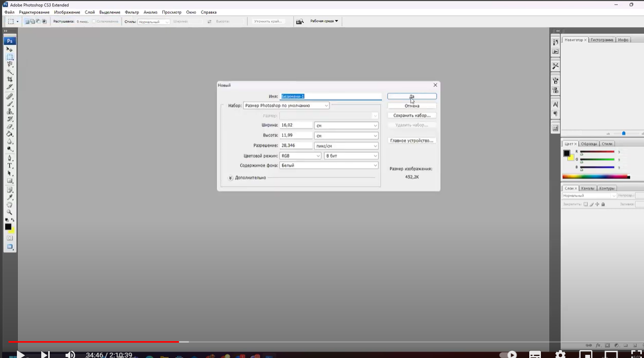Click the Navigator zoom slider handle
The height and width of the screenshot is (358, 644).
click(x=624, y=134)
